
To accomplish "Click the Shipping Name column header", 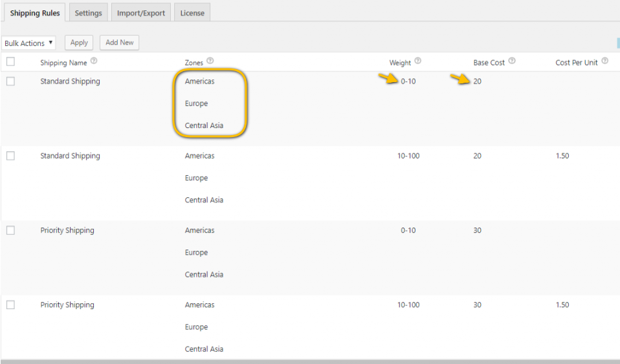I will (63, 63).
